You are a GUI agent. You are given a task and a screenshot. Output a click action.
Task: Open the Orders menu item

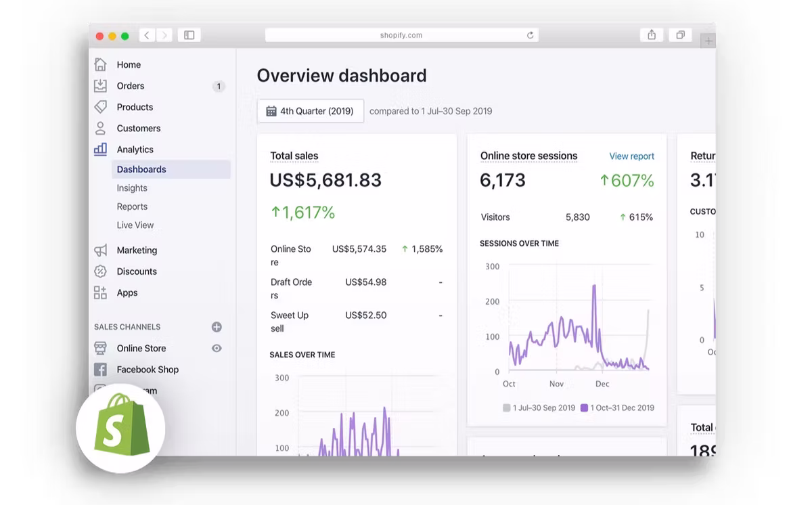131,86
